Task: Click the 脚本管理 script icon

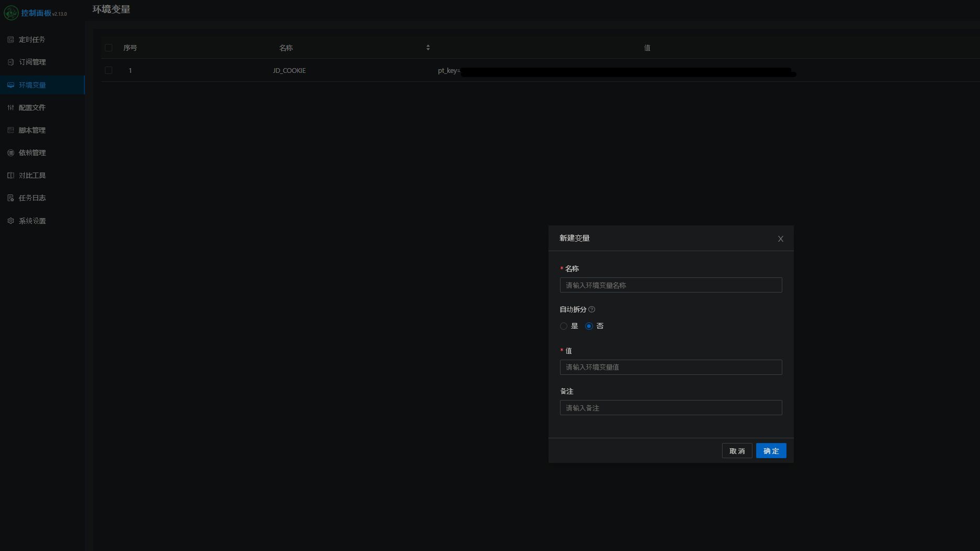Action: [10, 130]
